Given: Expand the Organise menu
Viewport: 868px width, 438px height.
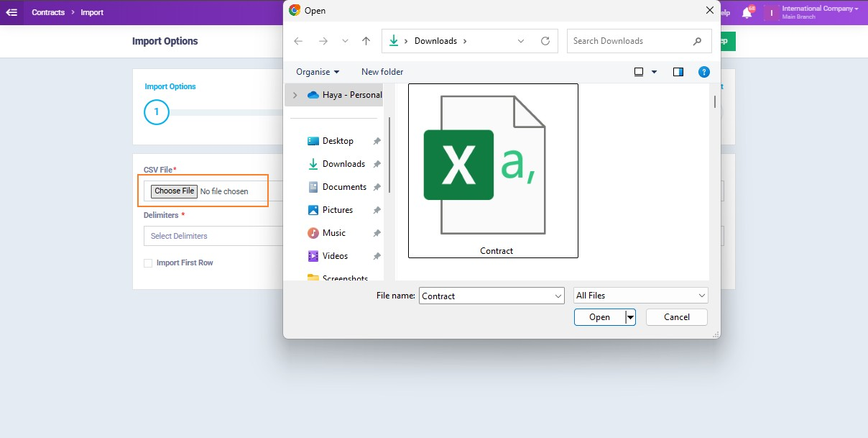Looking at the screenshot, I should click(x=318, y=72).
